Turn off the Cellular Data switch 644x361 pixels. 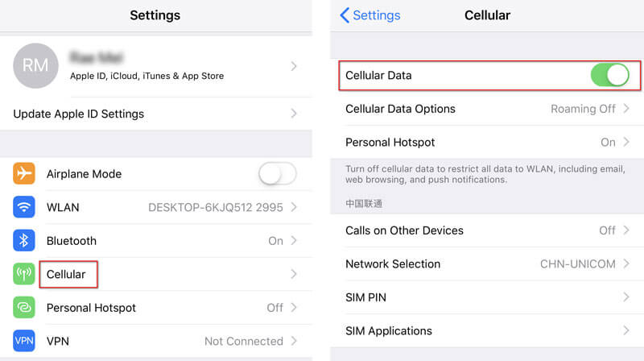[610, 75]
